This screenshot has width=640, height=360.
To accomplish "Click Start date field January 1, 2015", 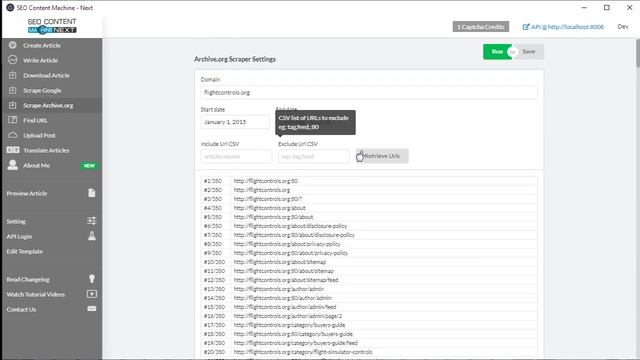I will tap(235, 122).
